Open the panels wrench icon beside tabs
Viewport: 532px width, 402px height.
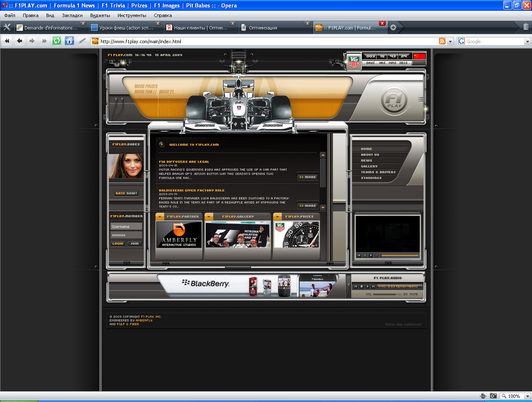click(7, 27)
